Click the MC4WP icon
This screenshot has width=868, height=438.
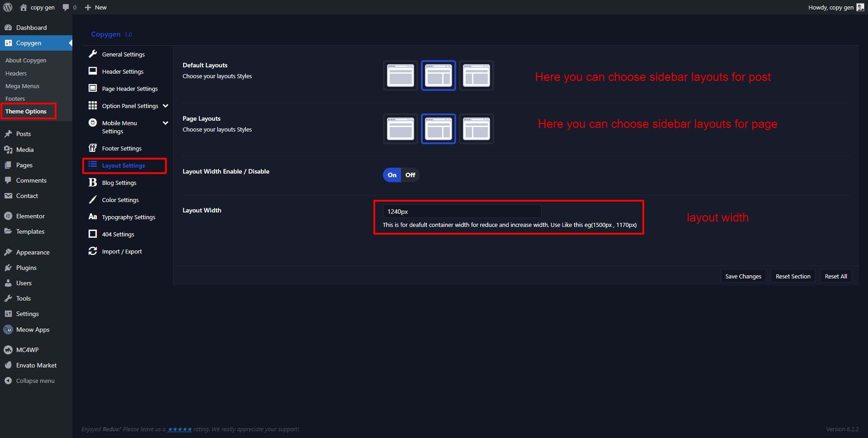coord(8,350)
